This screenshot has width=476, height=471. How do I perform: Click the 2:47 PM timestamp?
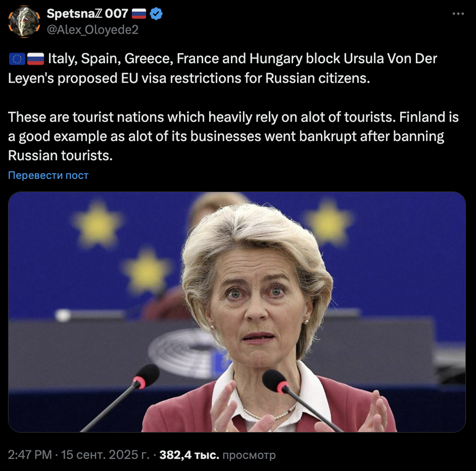coord(30,455)
